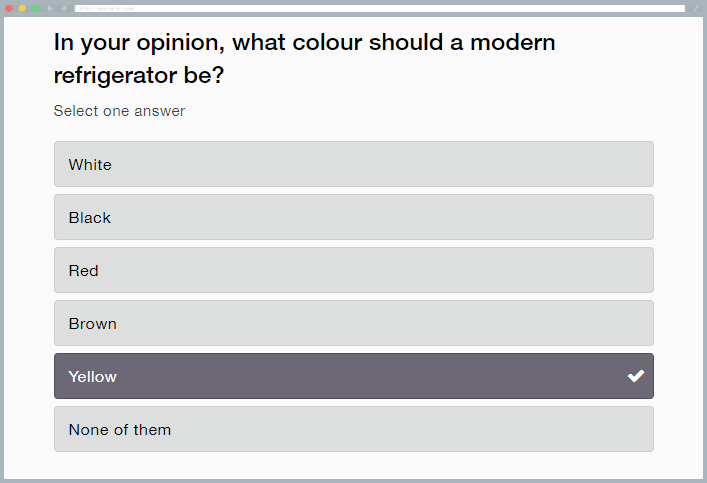The width and height of the screenshot is (707, 483).
Task: Click the green maximize dot in the browser bar
Action: tap(36, 8)
